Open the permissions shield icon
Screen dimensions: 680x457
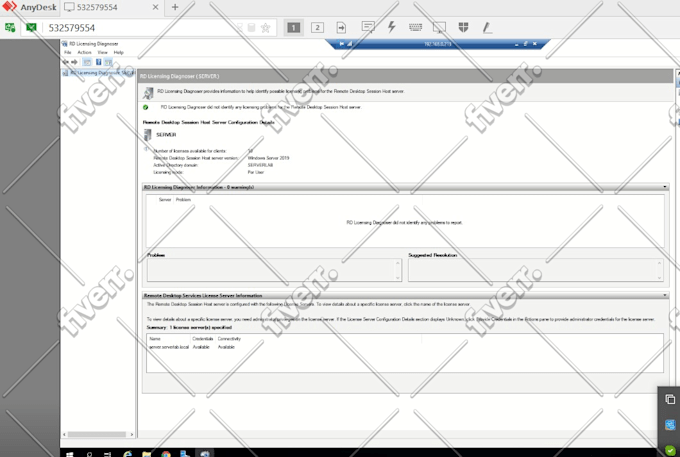point(463,27)
